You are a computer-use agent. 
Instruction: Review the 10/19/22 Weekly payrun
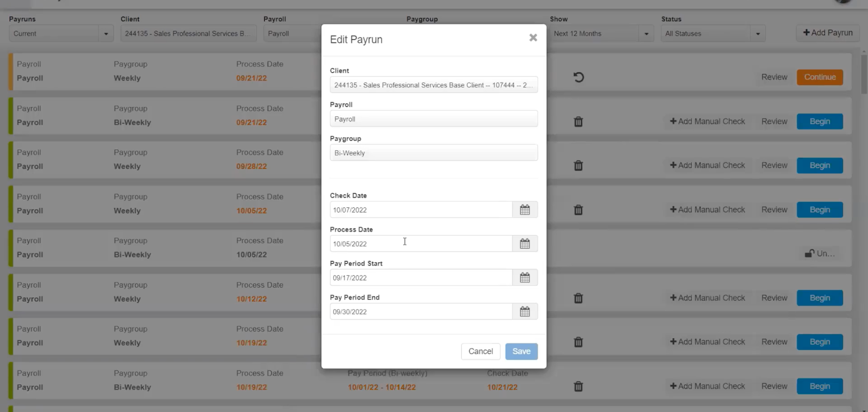[774, 342]
